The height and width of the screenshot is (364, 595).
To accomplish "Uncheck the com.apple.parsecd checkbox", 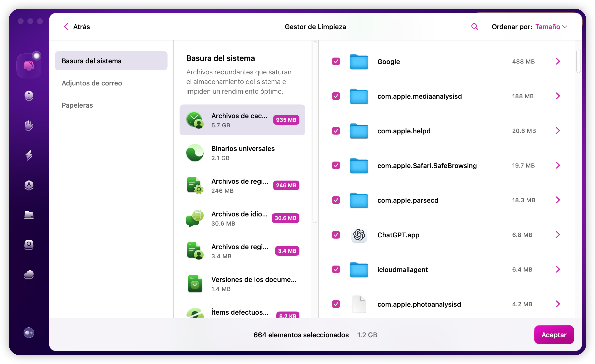I will point(336,200).
